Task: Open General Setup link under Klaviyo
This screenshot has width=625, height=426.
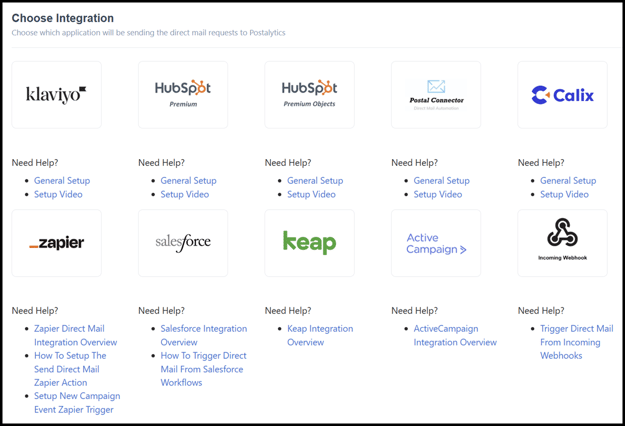Action: [62, 181]
